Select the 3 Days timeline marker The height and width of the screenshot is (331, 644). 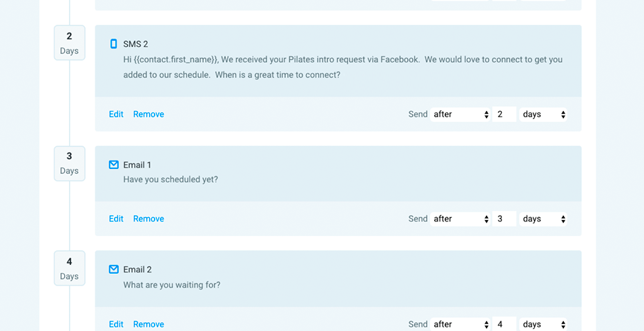click(x=69, y=163)
